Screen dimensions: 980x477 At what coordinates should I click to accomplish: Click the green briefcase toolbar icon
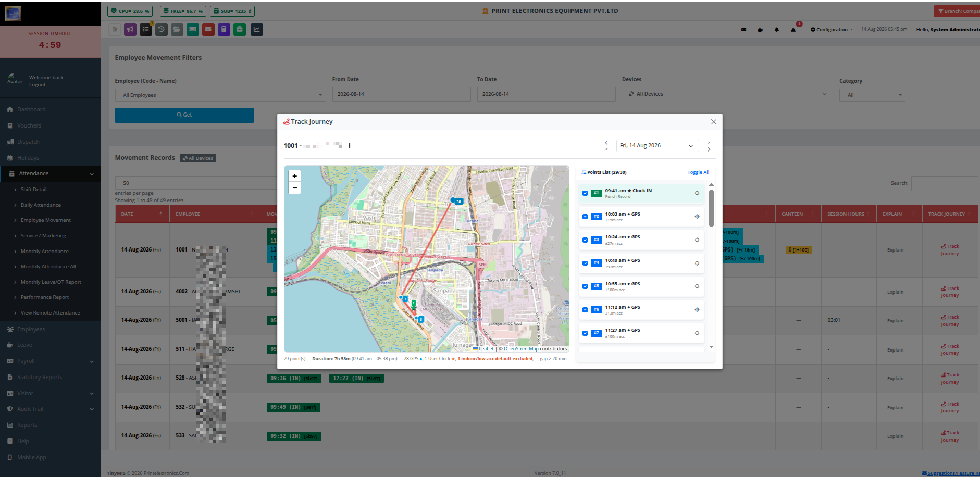tap(239, 30)
